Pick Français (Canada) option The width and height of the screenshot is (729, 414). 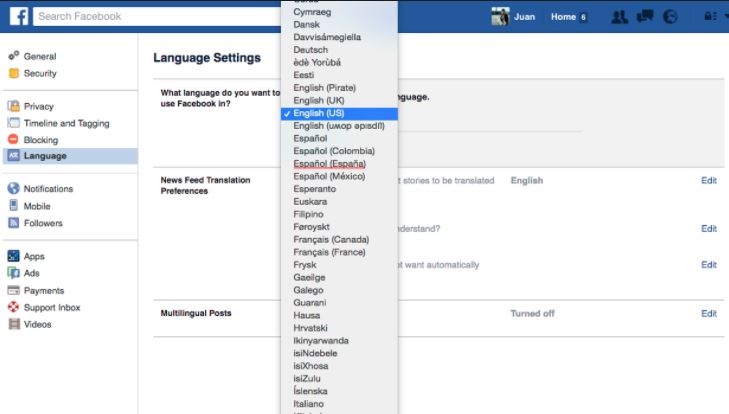coord(331,240)
